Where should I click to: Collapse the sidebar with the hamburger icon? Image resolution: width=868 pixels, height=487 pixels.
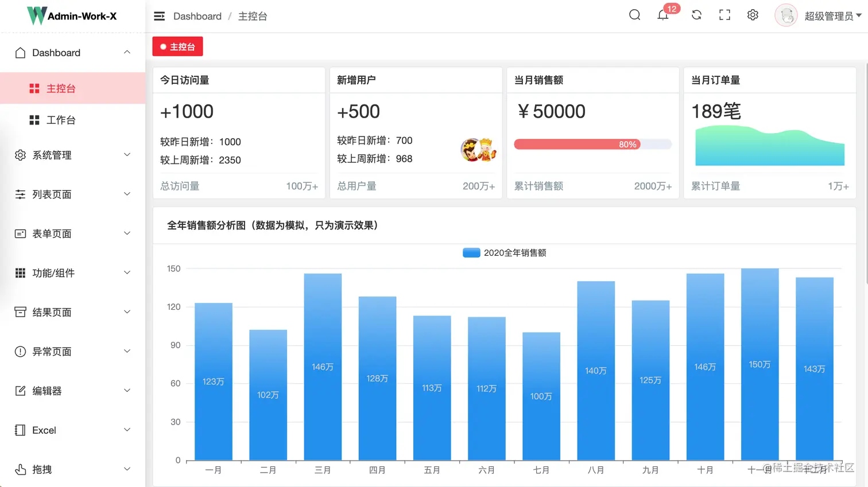pyautogui.click(x=159, y=16)
